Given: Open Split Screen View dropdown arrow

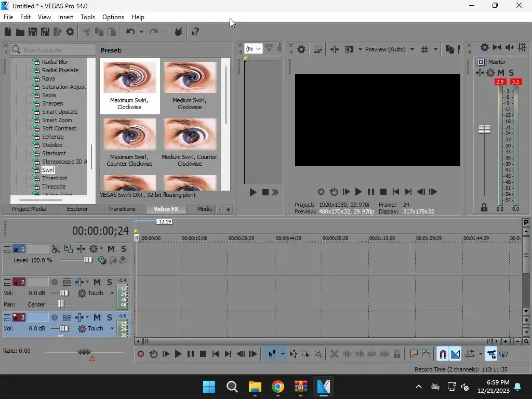Looking at the screenshot, I should (x=360, y=49).
